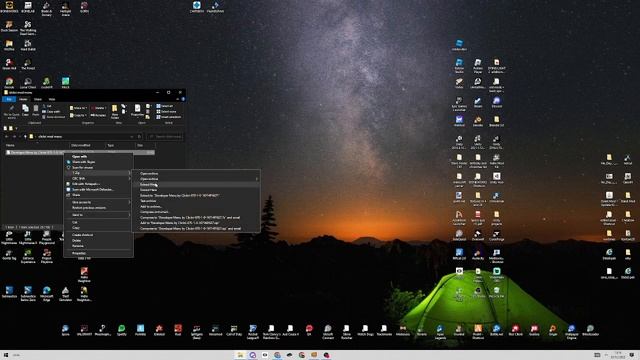
Task: Expand the CRC SHA submenu entry
Action: pos(98,178)
